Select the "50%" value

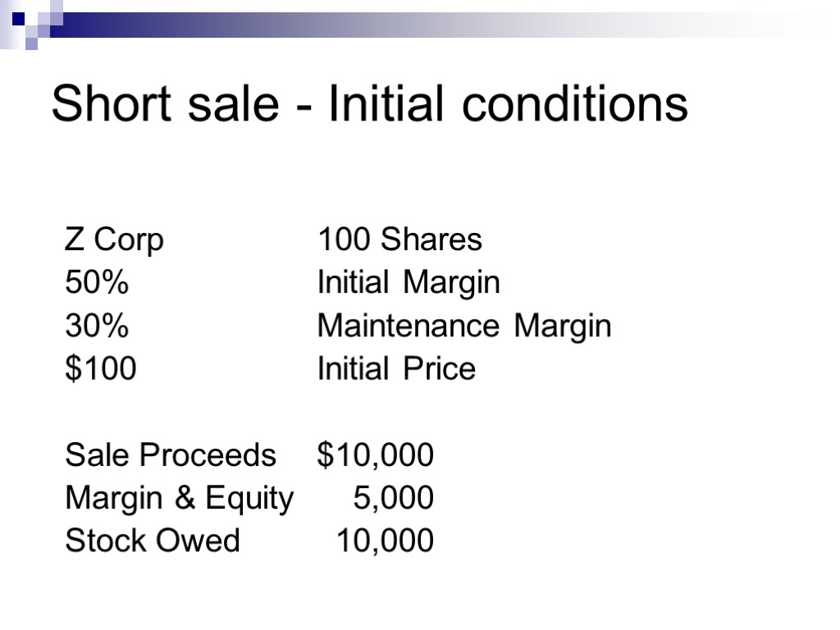pyautogui.click(x=97, y=283)
